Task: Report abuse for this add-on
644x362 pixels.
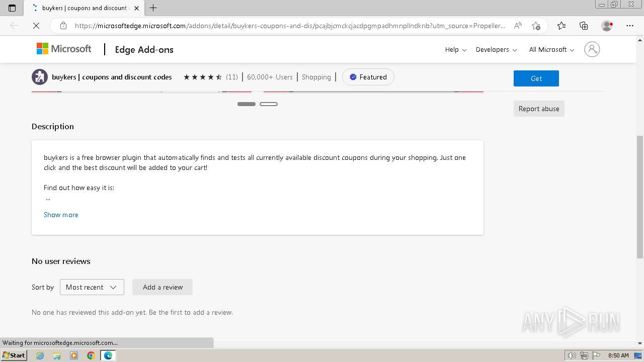Action: coord(539,109)
